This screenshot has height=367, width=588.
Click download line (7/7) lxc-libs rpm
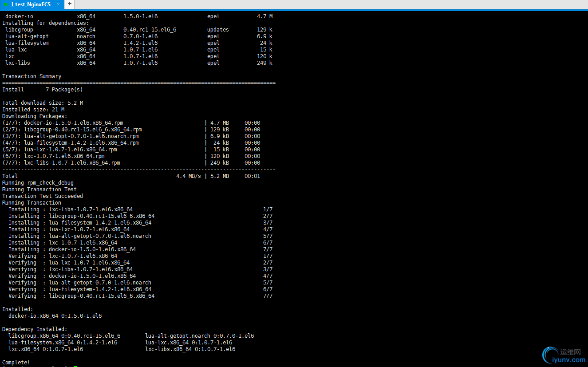coord(131,163)
